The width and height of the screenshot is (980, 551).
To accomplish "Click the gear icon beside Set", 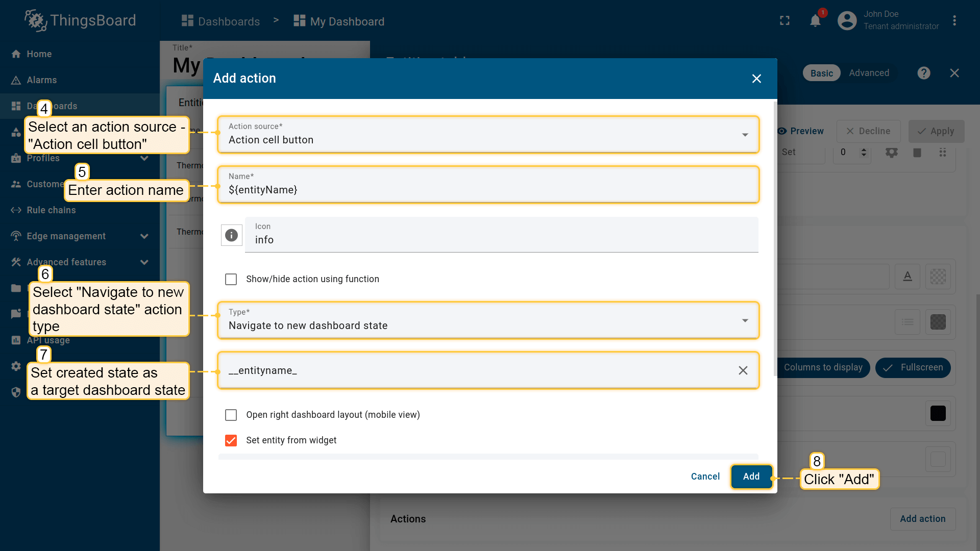I will [891, 152].
